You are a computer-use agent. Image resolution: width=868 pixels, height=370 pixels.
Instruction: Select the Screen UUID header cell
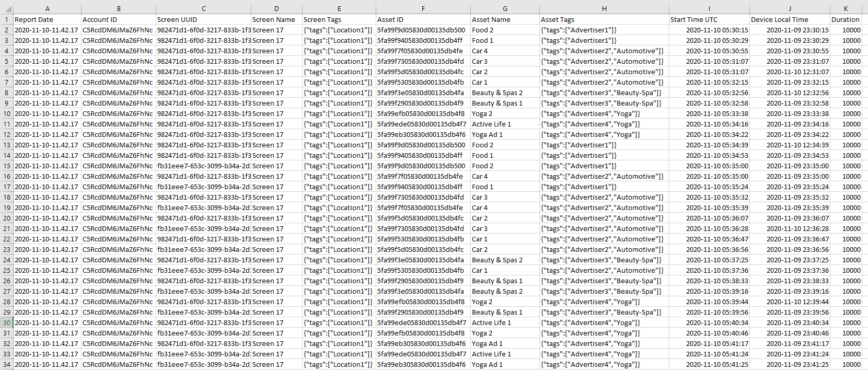tap(204, 19)
